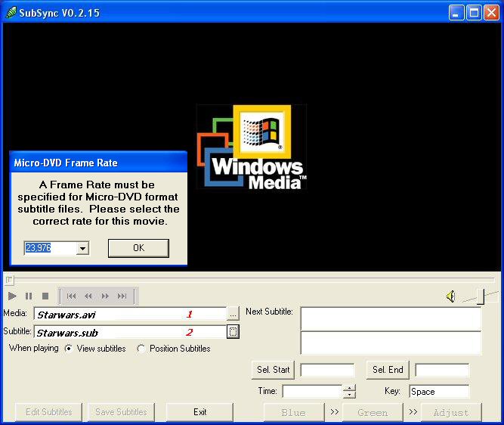Click the Time input field

(312, 391)
